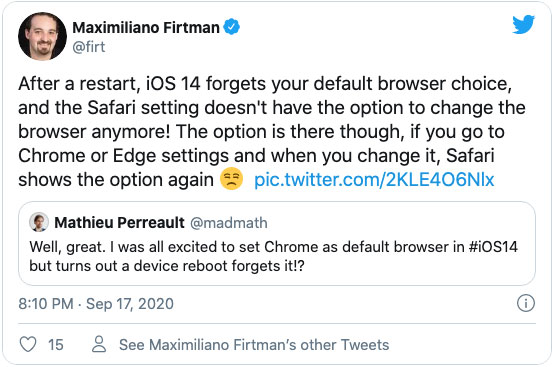Screen dimensions: 553x367
Task: Click the unamused face emoji
Action: [231, 179]
